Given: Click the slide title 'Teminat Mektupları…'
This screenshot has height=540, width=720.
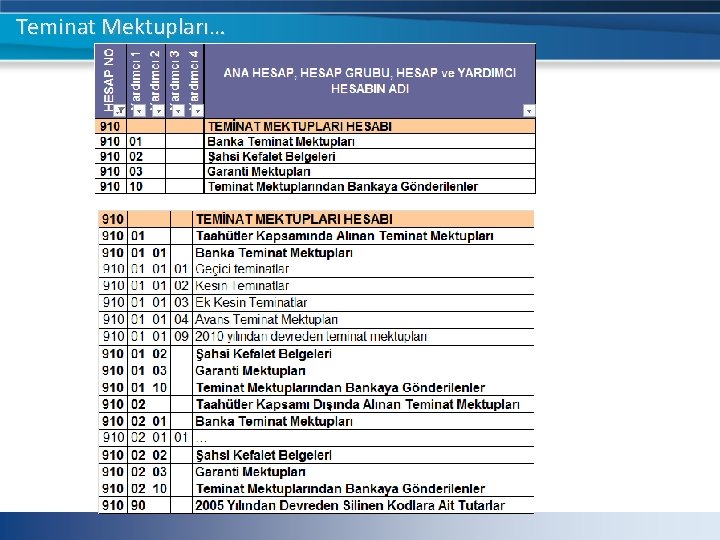Looking at the screenshot, I should (120, 27).
